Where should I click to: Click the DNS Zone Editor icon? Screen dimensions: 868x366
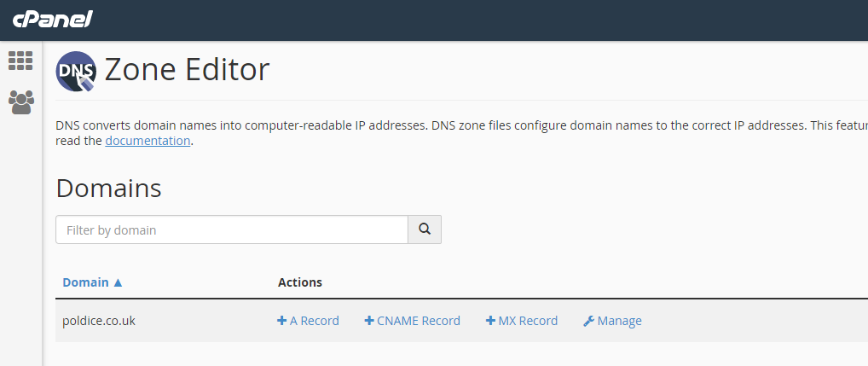[76, 71]
